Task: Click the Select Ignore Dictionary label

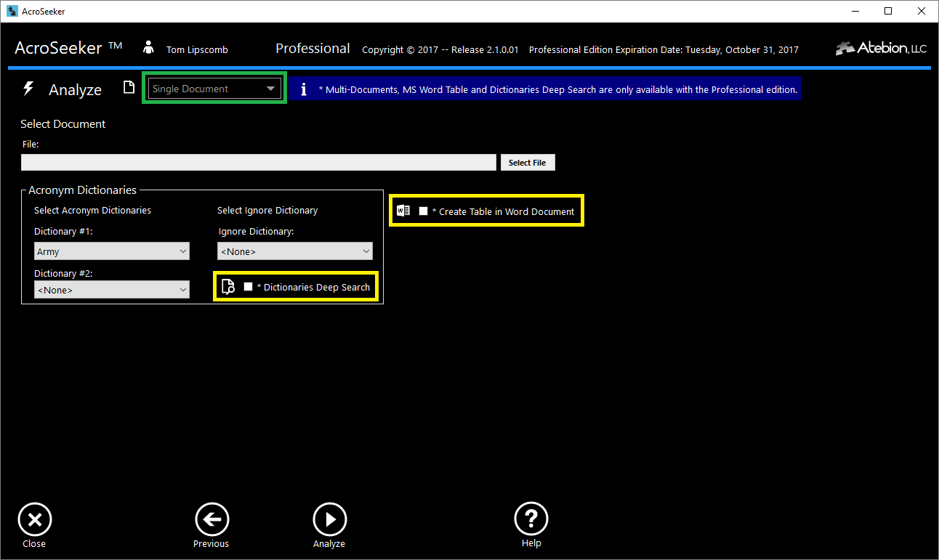Action: click(267, 211)
